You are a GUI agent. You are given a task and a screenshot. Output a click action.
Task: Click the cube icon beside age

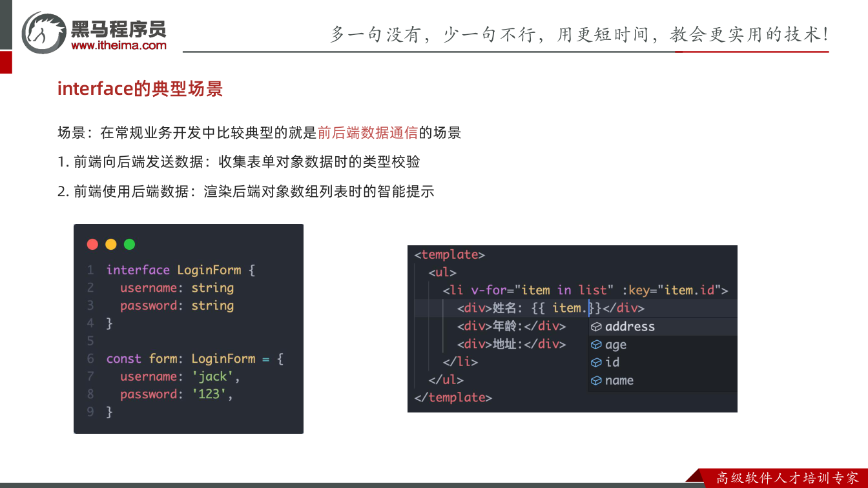(x=596, y=345)
